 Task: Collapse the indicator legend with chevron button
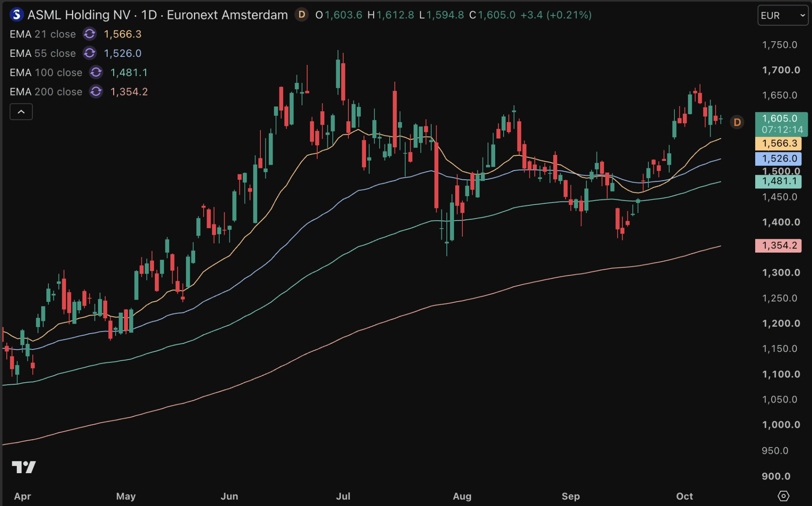[x=21, y=112]
